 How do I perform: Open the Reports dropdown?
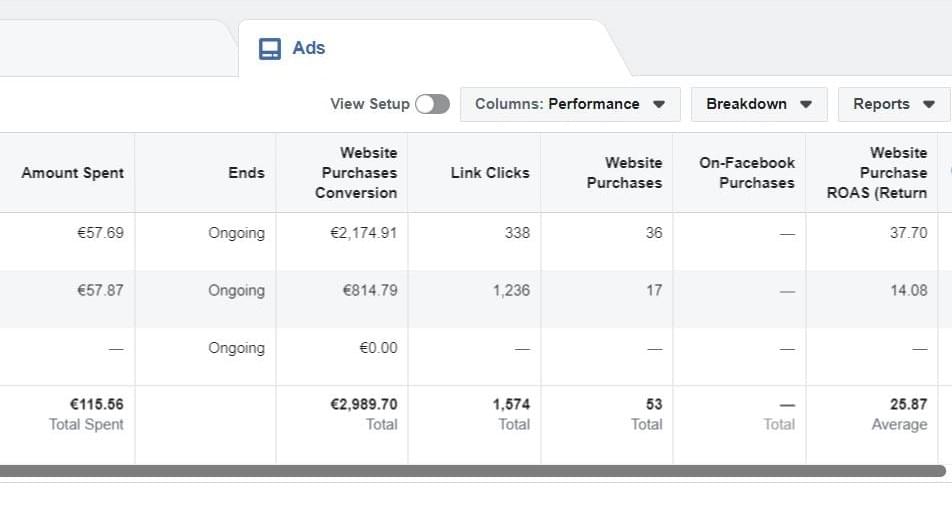coord(893,104)
